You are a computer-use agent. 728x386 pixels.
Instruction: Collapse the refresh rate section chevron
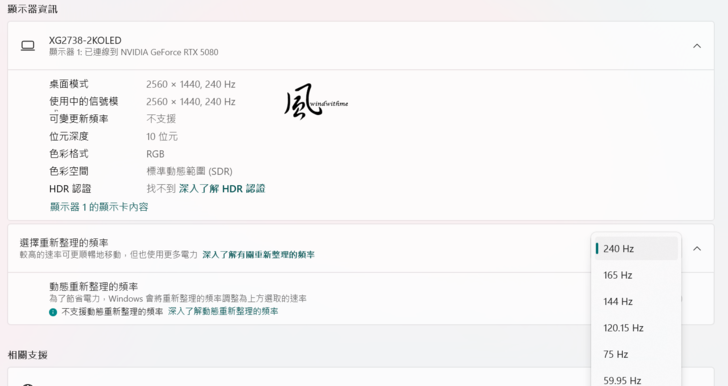click(x=697, y=249)
